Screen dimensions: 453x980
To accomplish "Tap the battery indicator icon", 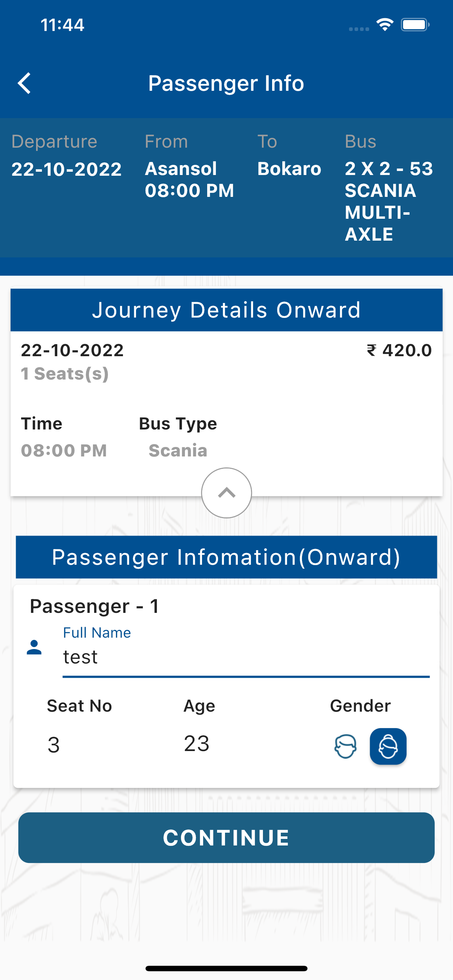I will 415,25.
